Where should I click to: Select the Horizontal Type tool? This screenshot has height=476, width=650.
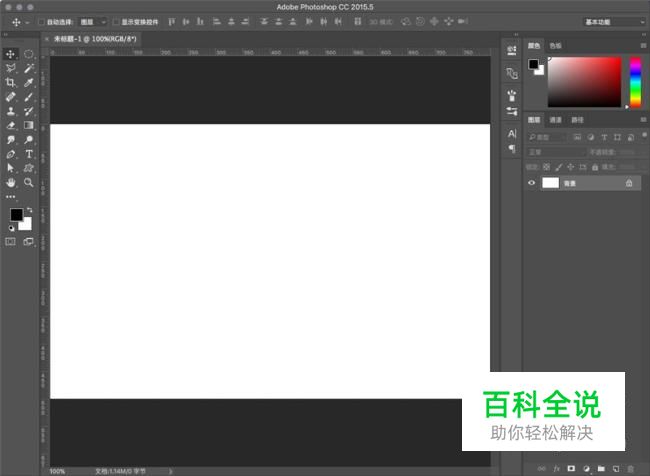29,155
